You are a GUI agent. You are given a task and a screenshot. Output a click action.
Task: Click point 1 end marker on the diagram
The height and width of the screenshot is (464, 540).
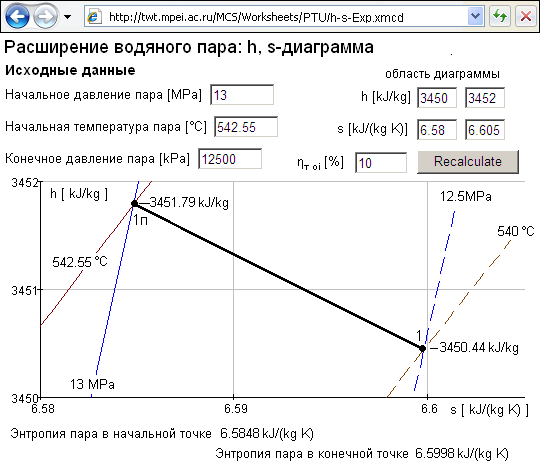tap(423, 348)
